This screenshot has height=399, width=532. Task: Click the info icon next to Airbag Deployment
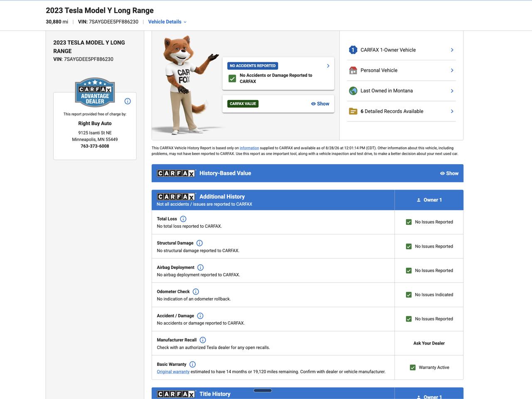[x=200, y=268]
